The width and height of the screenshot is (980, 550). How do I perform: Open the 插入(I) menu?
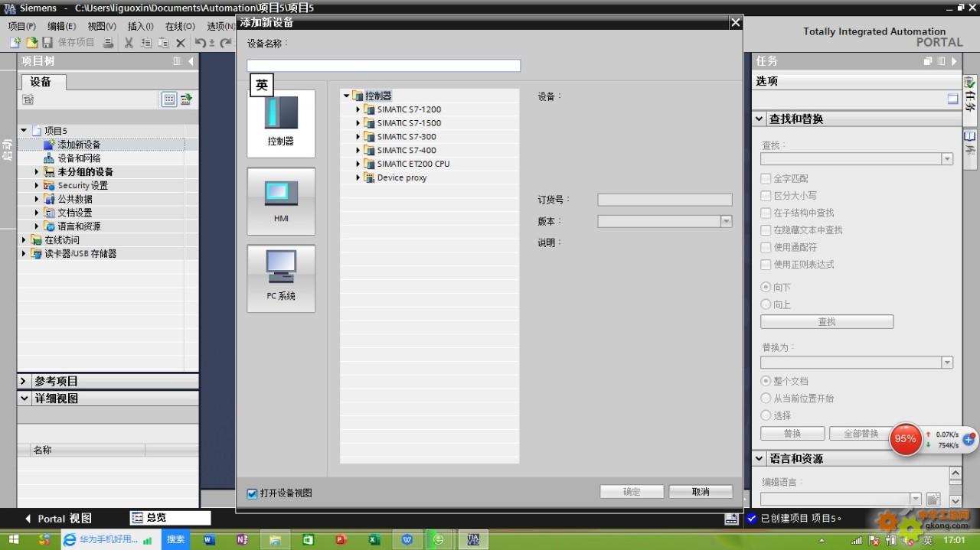140,26
